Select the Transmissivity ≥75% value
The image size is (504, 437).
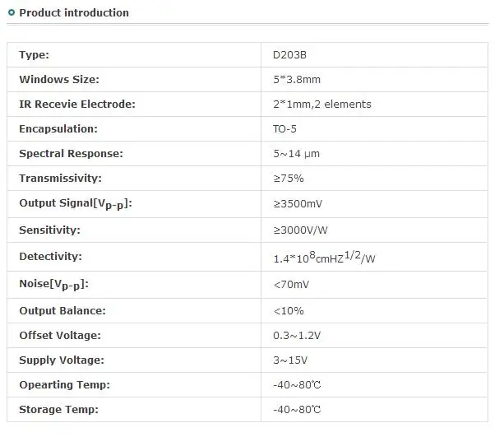289,179
